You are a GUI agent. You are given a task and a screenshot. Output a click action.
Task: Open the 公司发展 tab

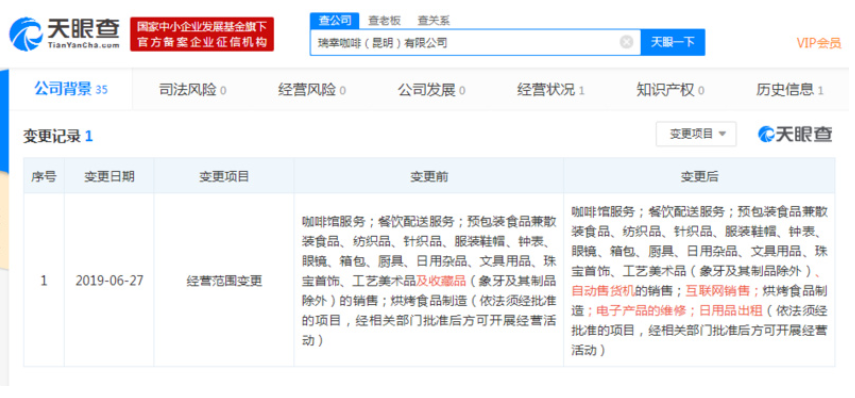431,90
